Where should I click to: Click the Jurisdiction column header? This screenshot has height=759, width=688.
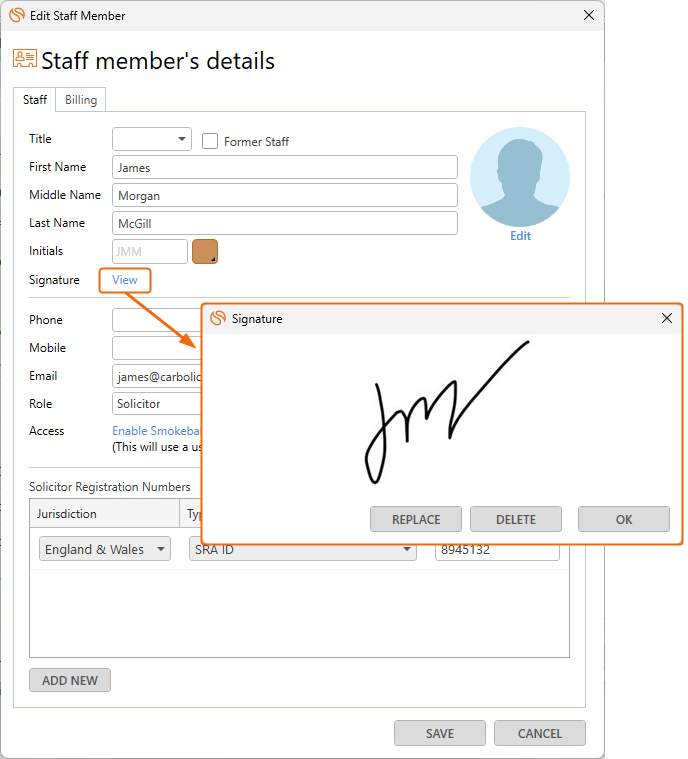[x=104, y=514]
